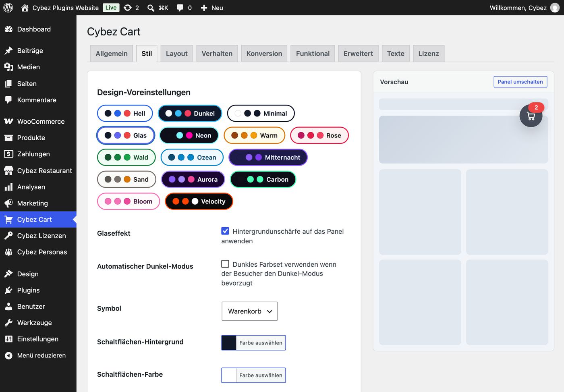Screen dimensions: 564x392
Task: Switch to the Erweitert tab
Action: 358,54
